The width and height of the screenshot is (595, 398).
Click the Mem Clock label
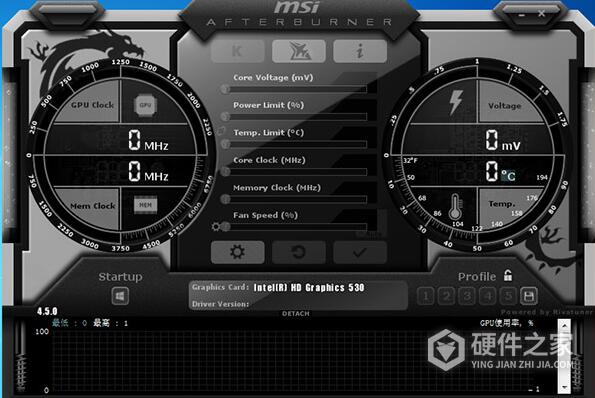click(93, 206)
